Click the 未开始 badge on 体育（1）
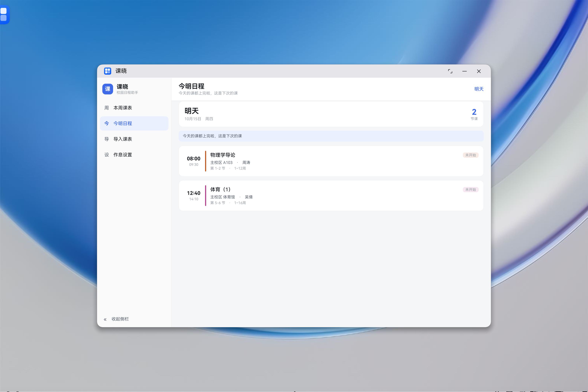588x392 pixels. (x=471, y=190)
